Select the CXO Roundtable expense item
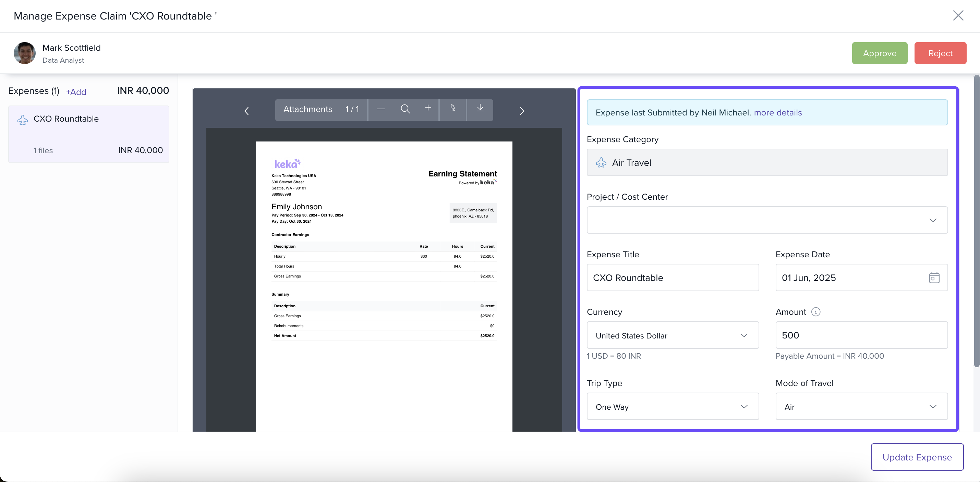Viewport: 980px width, 482px height. point(89,134)
